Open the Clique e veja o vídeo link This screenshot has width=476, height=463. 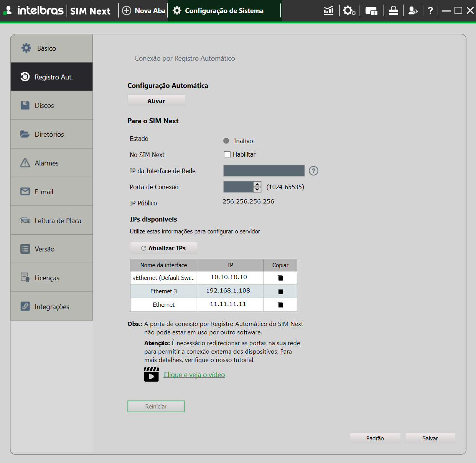pos(194,375)
